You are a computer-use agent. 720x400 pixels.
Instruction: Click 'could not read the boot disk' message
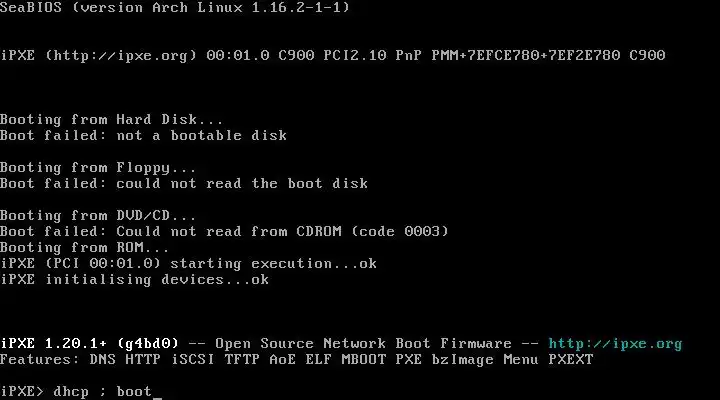click(242, 183)
